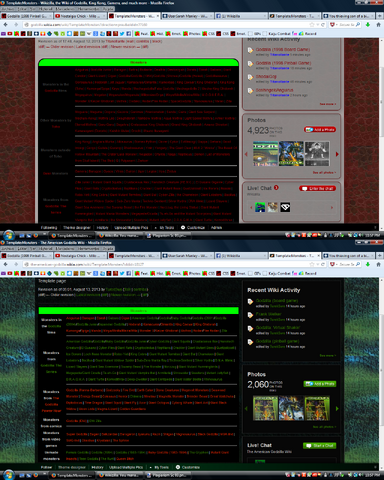The height and width of the screenshot is (480, 384).
Task: Switch to Godzilla 1998 Pinball tab in Wikizilla window
Action: [26, 16]
